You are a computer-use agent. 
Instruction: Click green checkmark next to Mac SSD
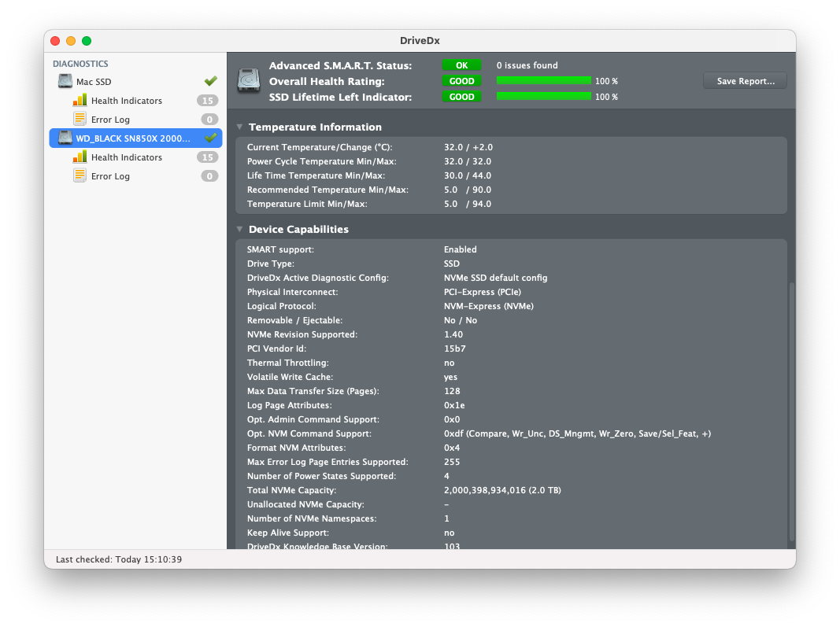(210, 81)
